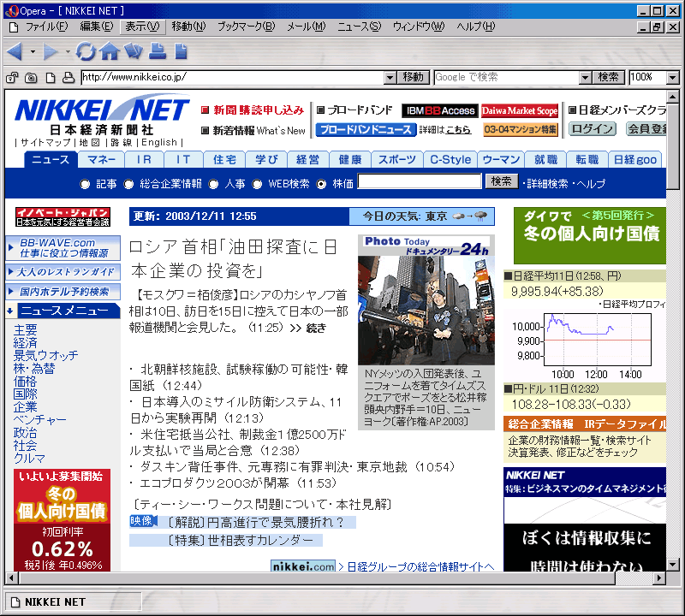
Task: Go back with the Back arrow
Action: (x=15, y=51)
